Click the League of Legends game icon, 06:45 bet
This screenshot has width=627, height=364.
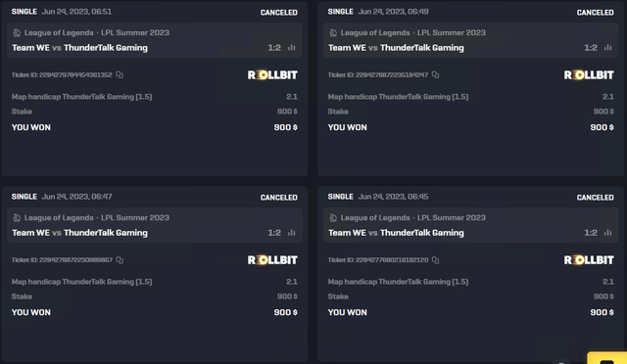click(333, 218)
